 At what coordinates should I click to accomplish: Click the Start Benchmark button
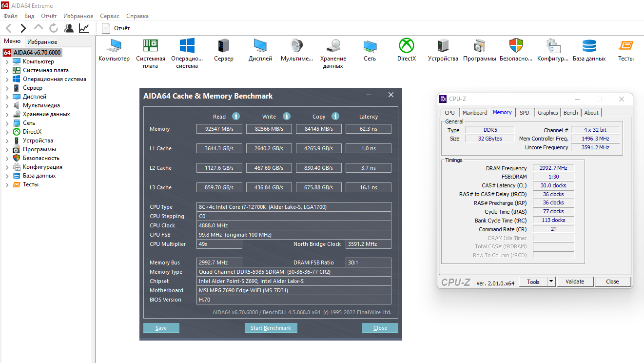pos(271,328)
